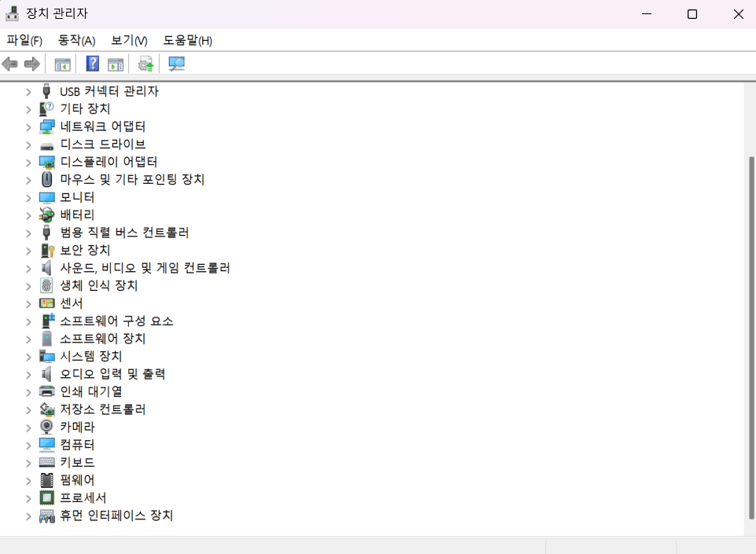756x554 pixels.
Task: Expand the 보안 장치 node
Action: pos(28,251)
